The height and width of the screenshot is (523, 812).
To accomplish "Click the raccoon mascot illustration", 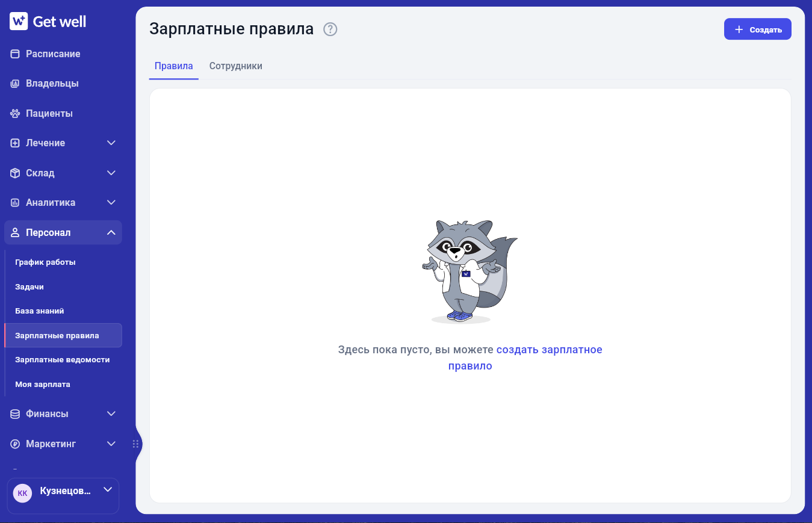I will 470,271.
